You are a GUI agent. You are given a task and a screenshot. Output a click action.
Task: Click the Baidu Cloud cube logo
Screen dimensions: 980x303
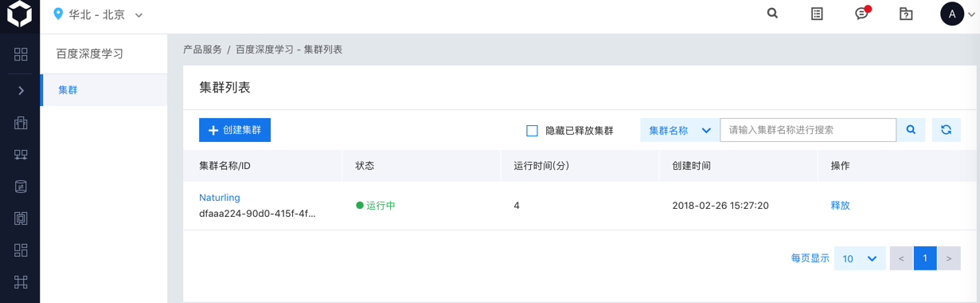point(20,14)
